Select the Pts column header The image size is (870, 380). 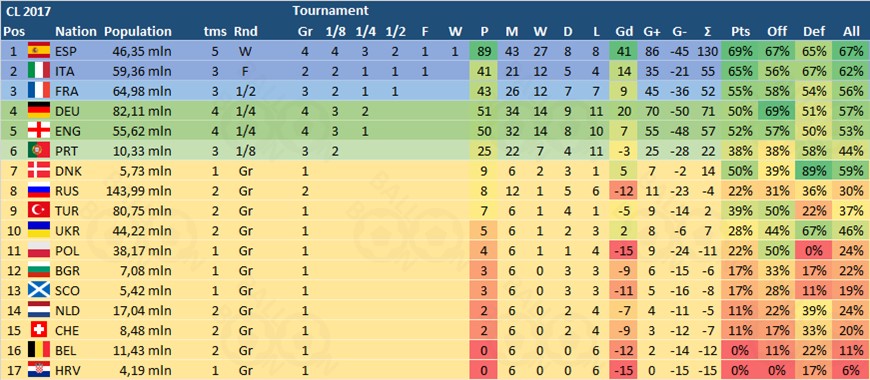click(x=741, y=32)
